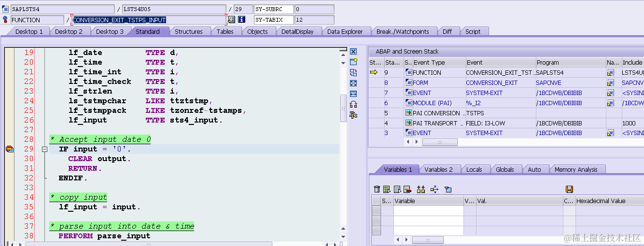Click the yellow boxes with down arrows icon
This screenshot has height=246, width=644.
pyautogui.click(x=421, y=190)
